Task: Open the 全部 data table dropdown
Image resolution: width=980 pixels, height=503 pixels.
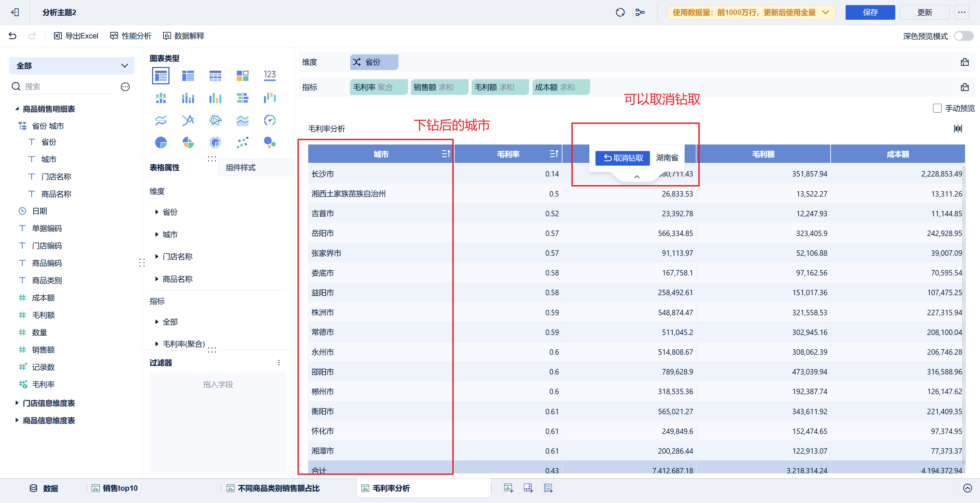Action: pyautogui.click(x=71, y=66)
